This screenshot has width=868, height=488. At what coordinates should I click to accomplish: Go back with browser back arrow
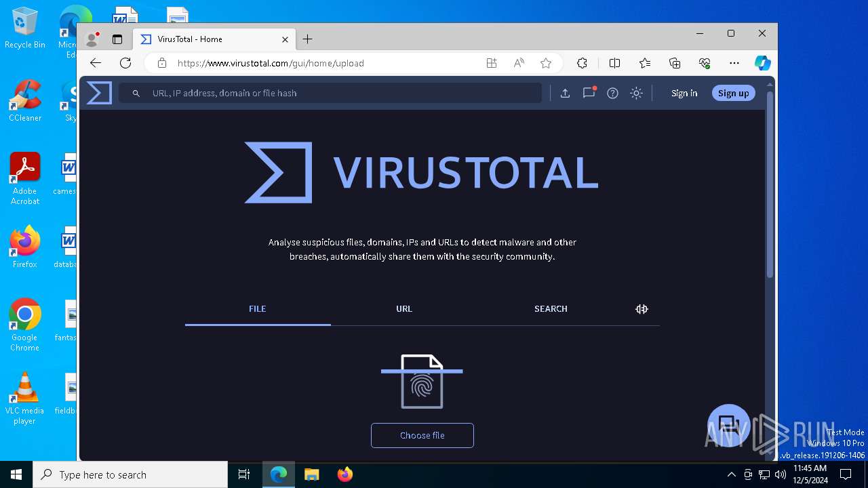pos(96,63)
